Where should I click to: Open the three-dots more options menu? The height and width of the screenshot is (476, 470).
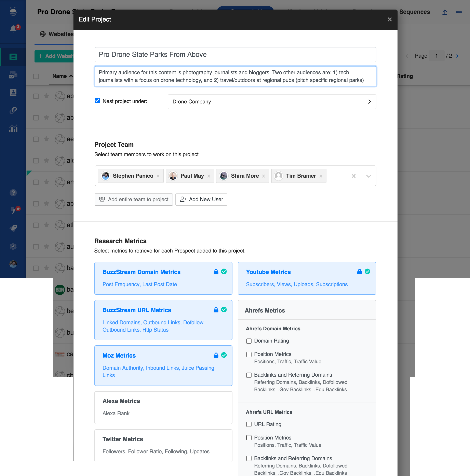[459, 12]
